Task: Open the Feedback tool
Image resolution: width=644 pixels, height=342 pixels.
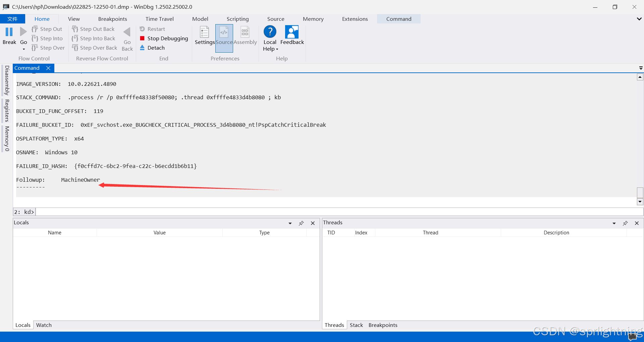Action: (x=292, y=35)
